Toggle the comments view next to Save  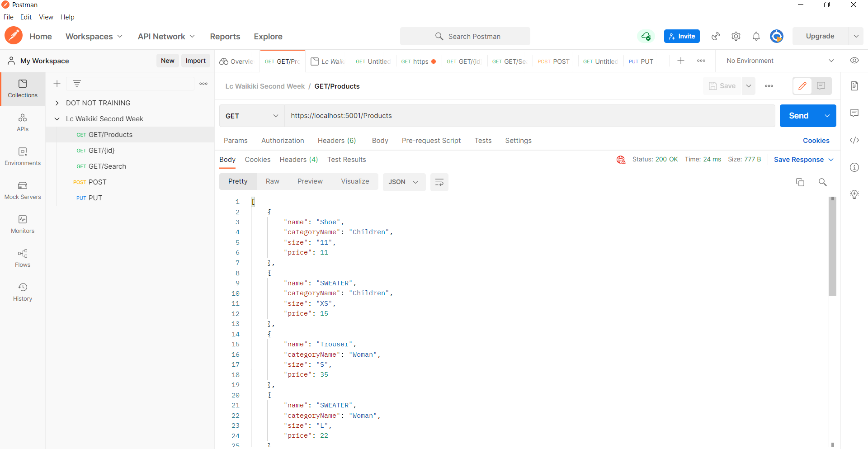click(x=821, y=85)
